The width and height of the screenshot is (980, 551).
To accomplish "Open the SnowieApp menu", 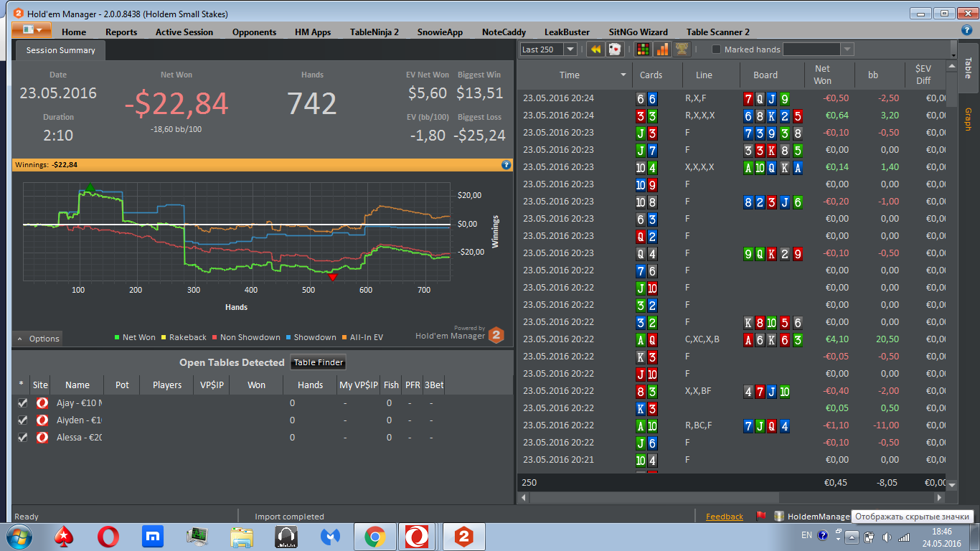I will 440,32.
